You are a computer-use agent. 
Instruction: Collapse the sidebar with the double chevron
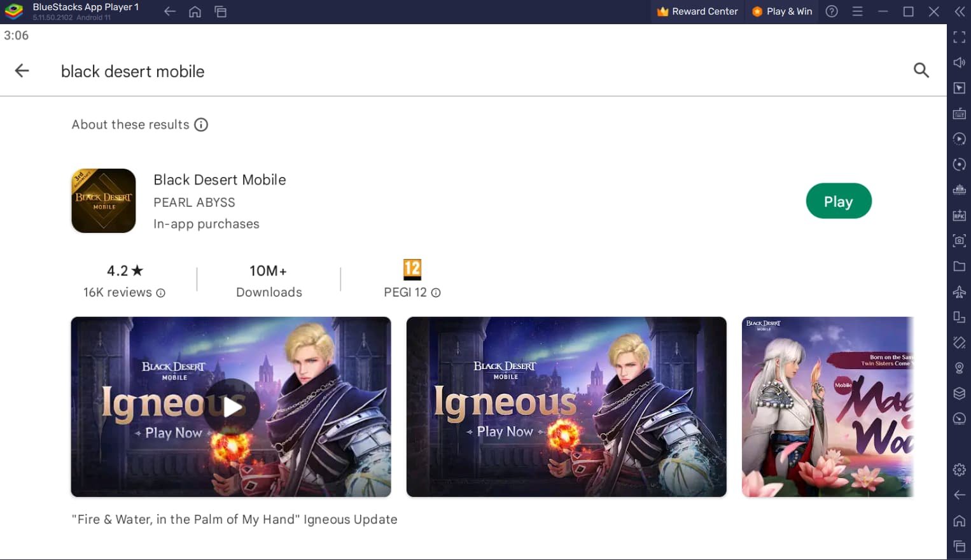coord(959,11)
